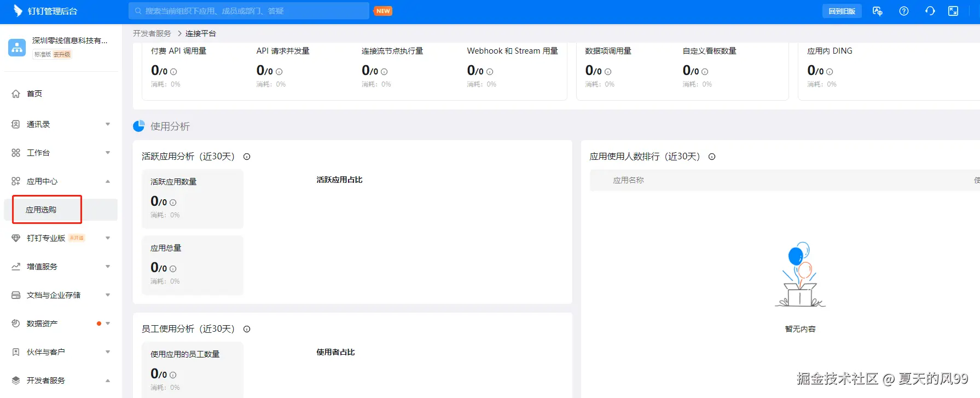Click the DingTalk admin console logo
The image size is (980, 398).
tap(45, 11)
